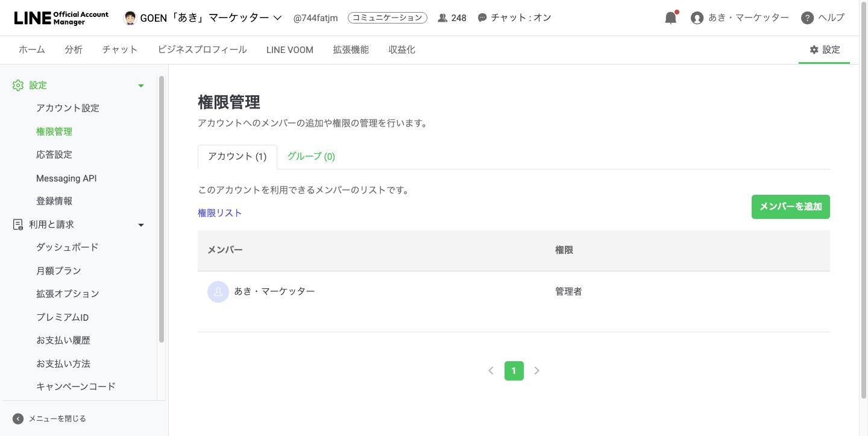Click the member avatar for あき・マーケッター
868x436 pixels.
coord(218,292)
